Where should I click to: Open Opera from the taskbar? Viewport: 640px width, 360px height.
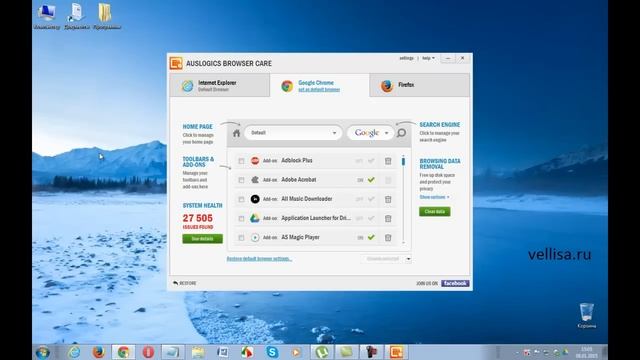[148, 352]
